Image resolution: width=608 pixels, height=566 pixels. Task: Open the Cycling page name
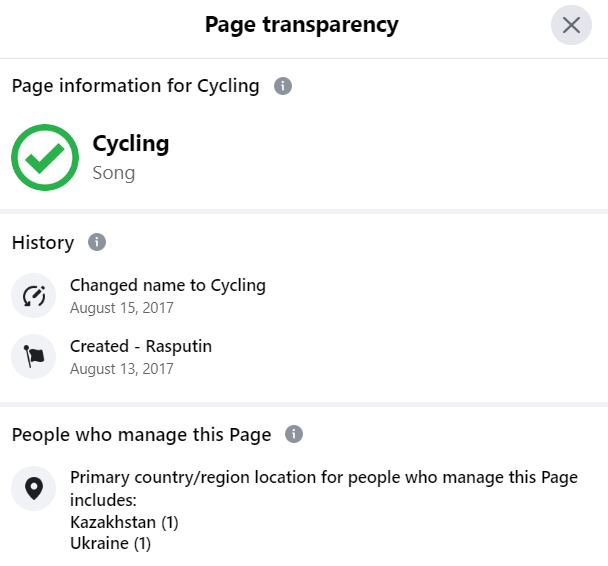coord(131,144)
